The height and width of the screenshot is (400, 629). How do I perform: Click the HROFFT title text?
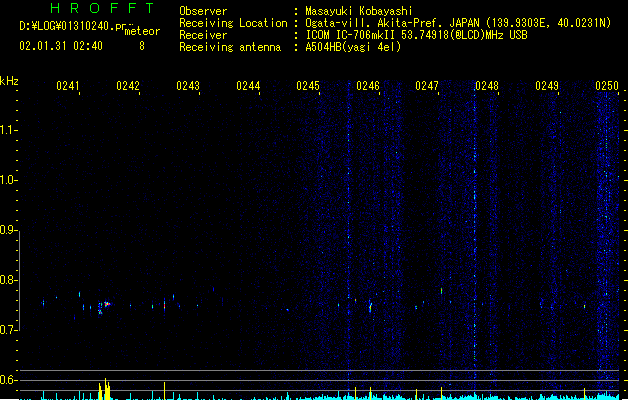point(103,8)
